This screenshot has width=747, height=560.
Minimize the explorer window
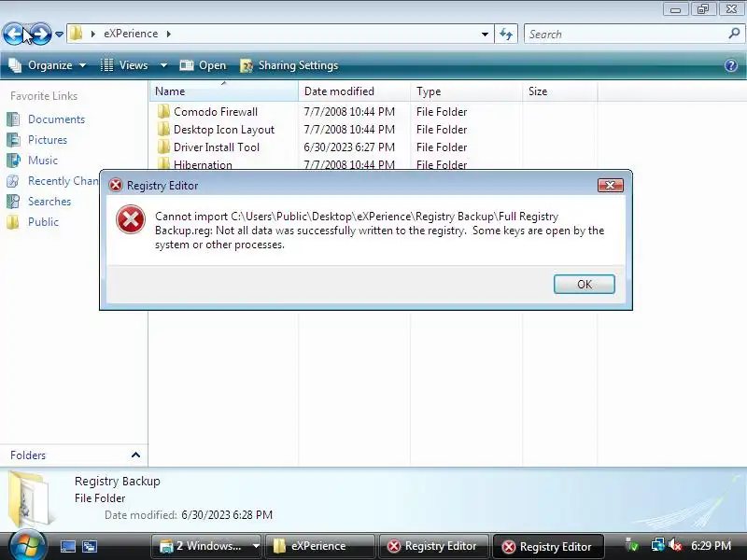click(x=675, y=9)
